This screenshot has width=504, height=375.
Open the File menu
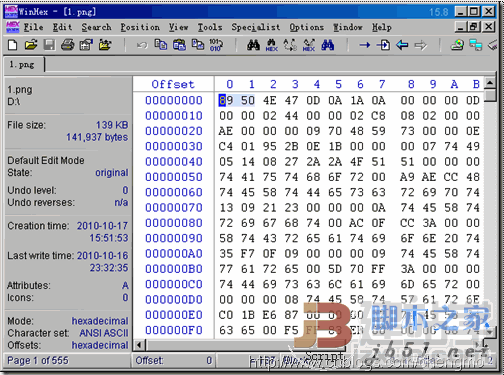tap(33, 27)
